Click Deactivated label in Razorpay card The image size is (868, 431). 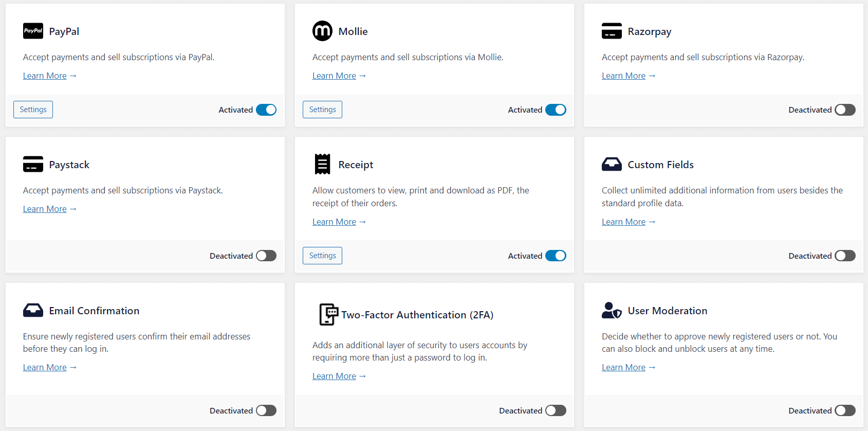810,110
